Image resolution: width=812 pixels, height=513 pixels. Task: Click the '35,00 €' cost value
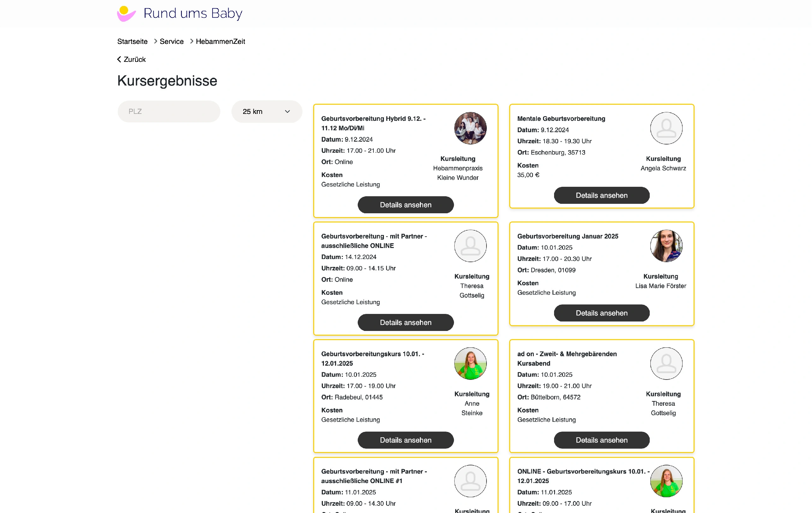click(x=528, y=175)
